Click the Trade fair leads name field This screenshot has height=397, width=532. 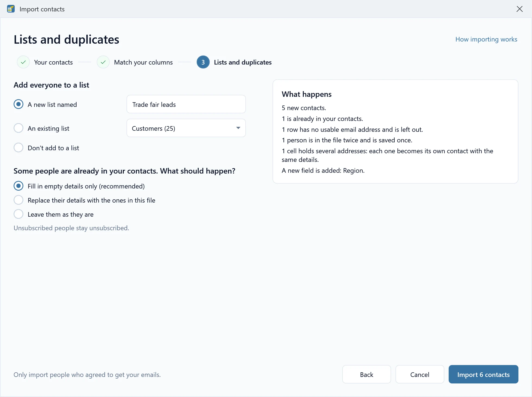pos(186,104)
